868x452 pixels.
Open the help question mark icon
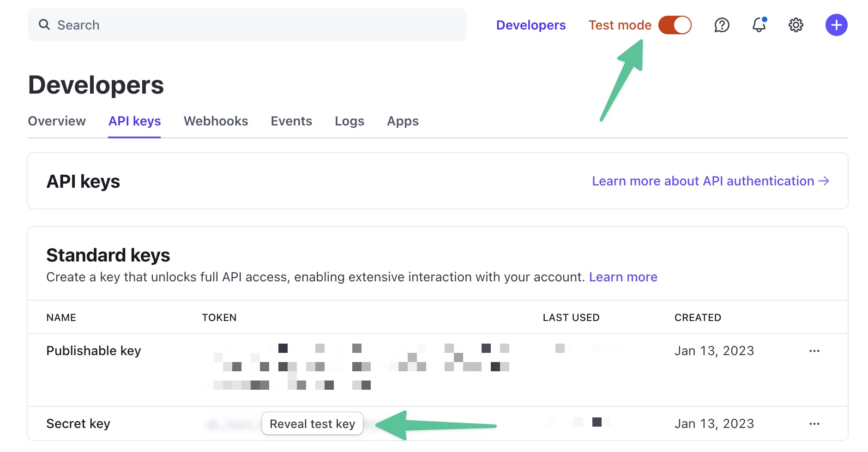tap(722, 25)
